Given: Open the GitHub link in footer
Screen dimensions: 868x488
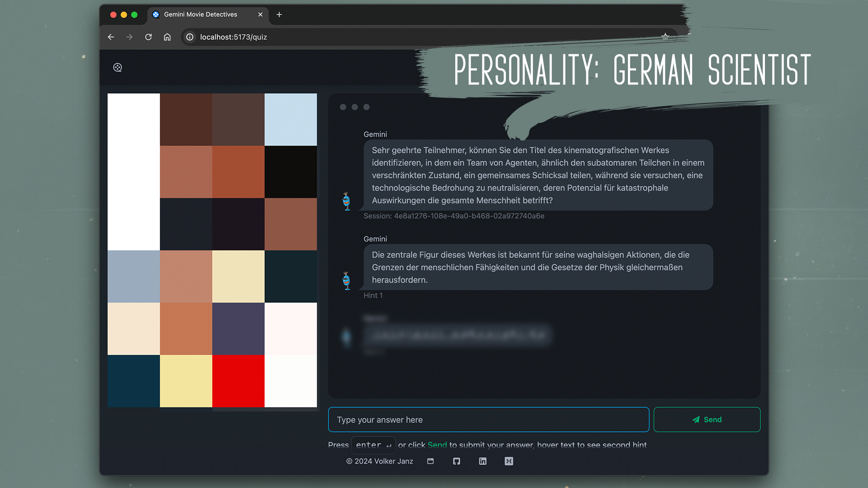Looking at the screenshot, I should pyautogui.click(x=457, y=461).
